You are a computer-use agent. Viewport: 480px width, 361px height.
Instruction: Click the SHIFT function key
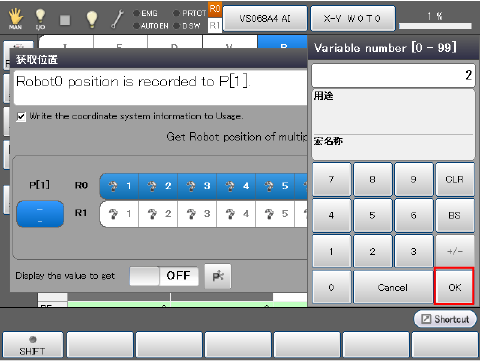32,345
